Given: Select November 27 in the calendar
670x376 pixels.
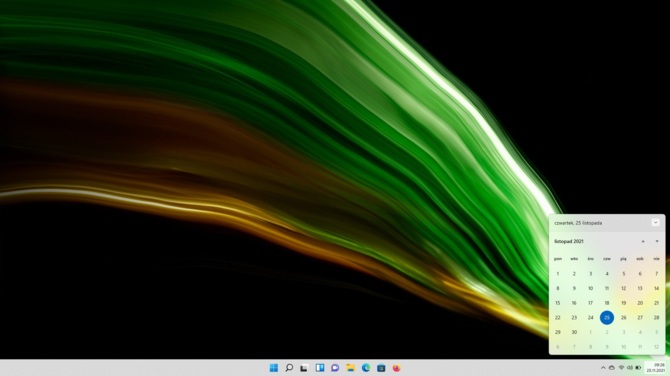Looking at the screenshot, I should 640,317.
